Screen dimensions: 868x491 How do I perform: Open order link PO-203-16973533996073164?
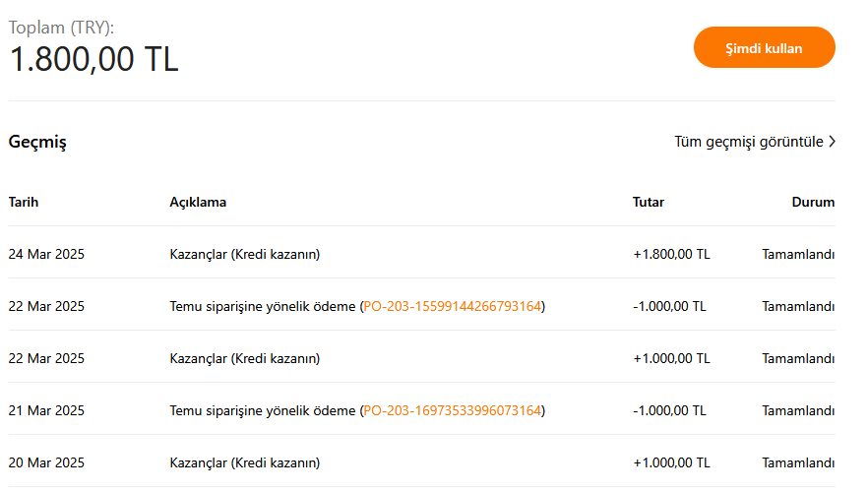(452, 410)
